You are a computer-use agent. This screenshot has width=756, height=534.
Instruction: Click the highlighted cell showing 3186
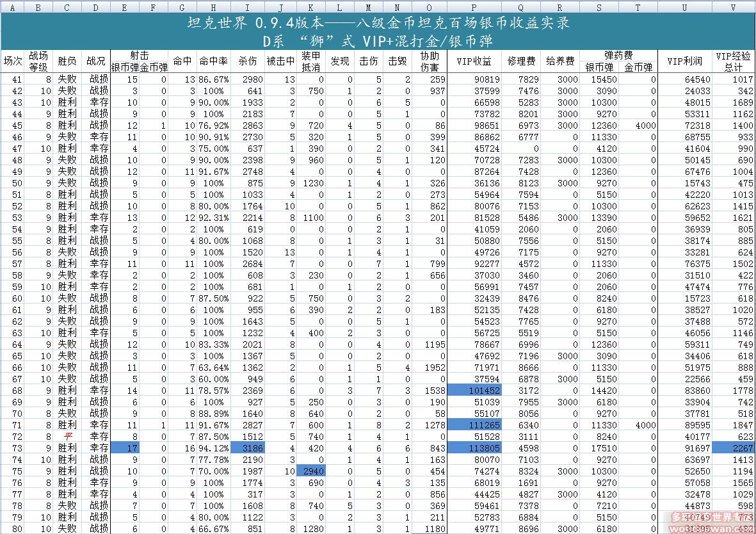(x=248, y=448)
